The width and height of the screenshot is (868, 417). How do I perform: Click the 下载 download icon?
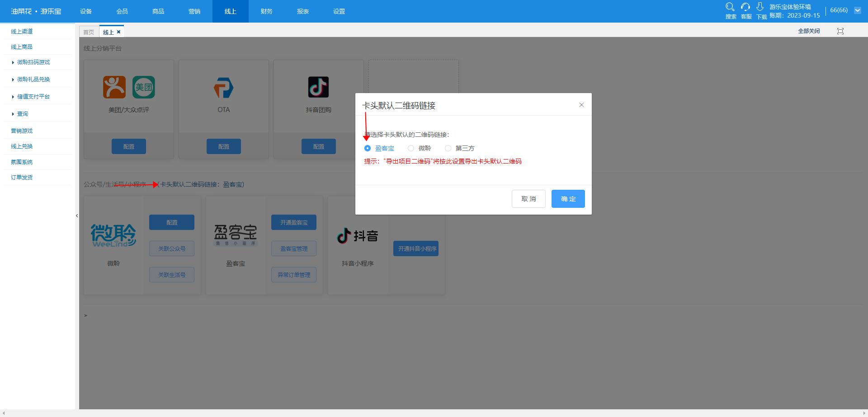760,7
